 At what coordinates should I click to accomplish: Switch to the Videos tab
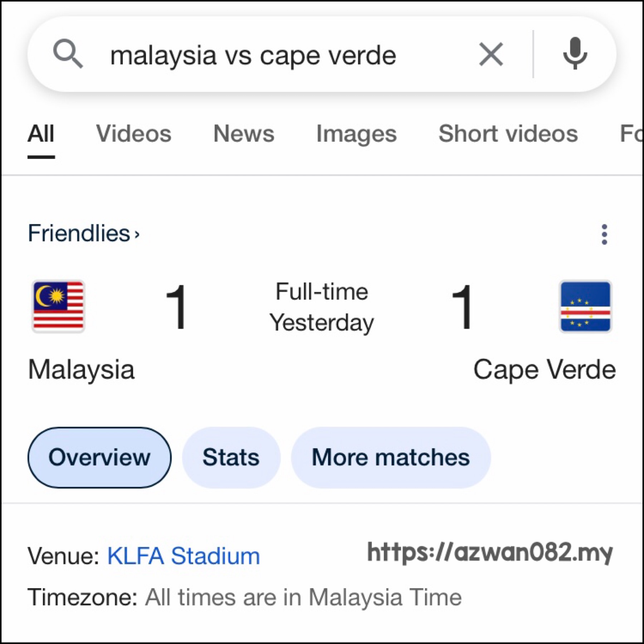[133, 133]
